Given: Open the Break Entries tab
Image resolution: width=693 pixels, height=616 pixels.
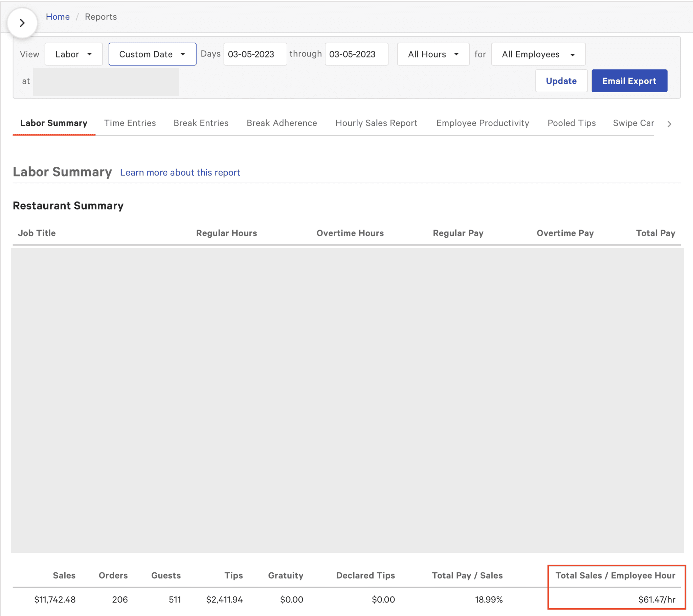Looking at the screenshot, I should point(201,123).
